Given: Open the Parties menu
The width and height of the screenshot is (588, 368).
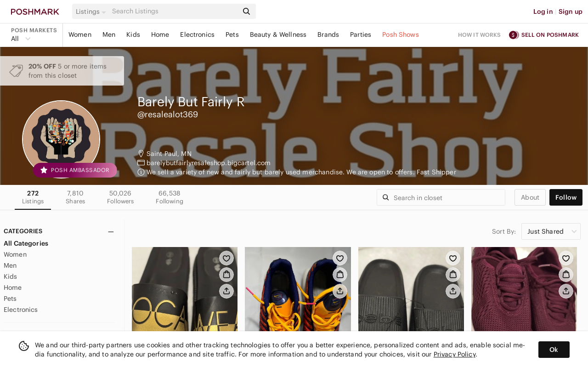Looking at the screenshot, I should click(361, 34).
